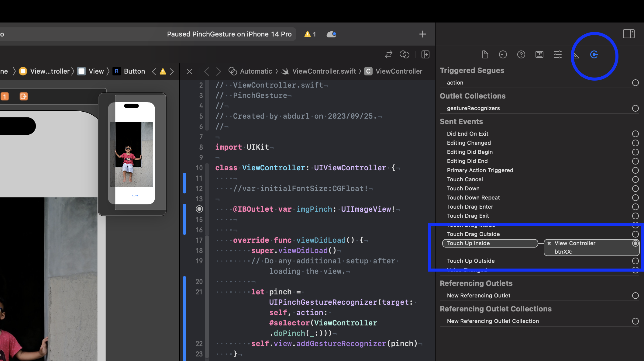Screen dimensions: 644x361
Task: Click the New Referencing Outlet circle
Action: pyautogui.click(x=635, y=296)
